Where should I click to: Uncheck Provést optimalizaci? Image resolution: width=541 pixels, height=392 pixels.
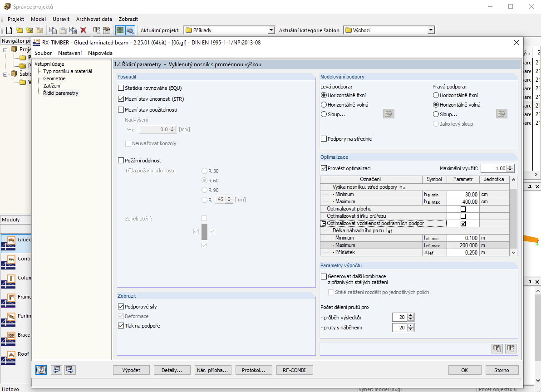click(324, 168)
